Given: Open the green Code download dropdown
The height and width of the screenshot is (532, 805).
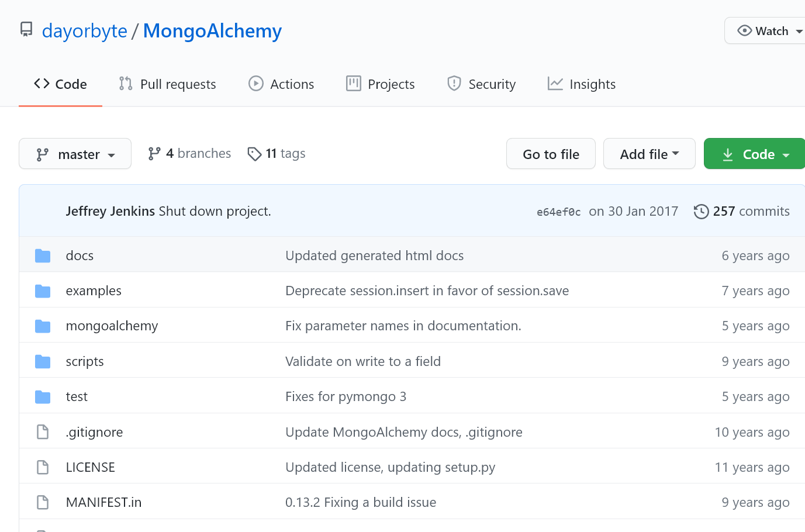Looking at the screenshot, I should (755, 154).
